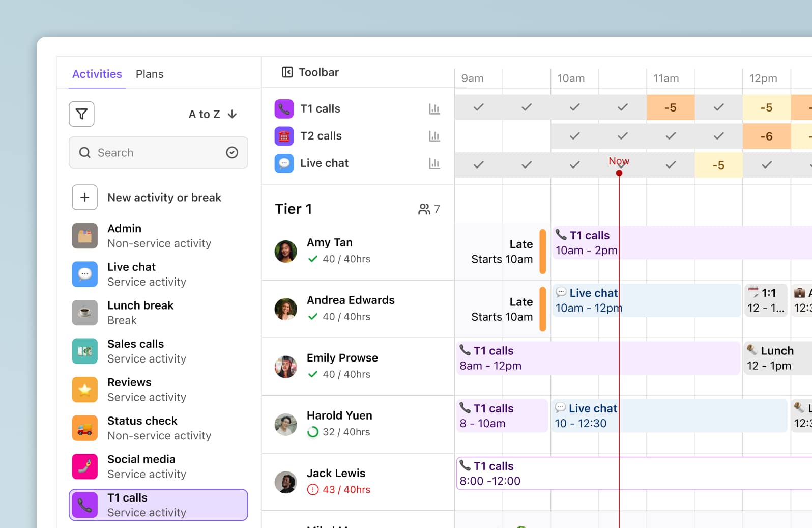The image size is (812, 528).
Task: Click the filter funnel icon
Action: point(81,114)
